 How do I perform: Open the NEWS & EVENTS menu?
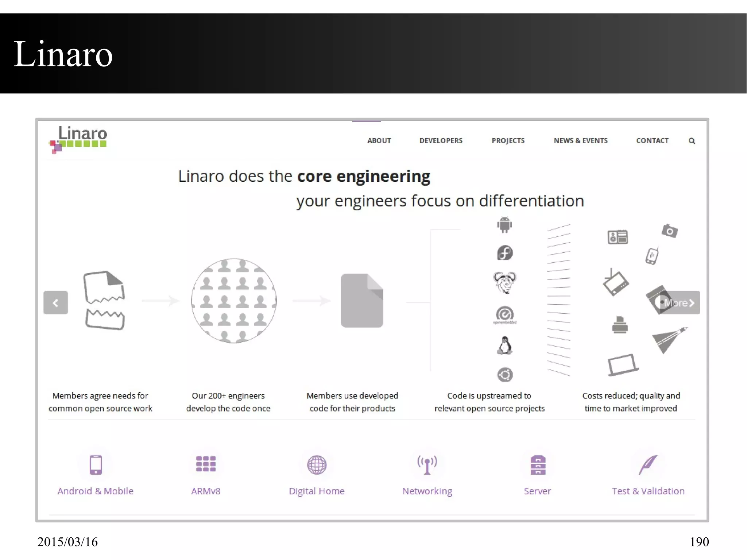(580, 140)
